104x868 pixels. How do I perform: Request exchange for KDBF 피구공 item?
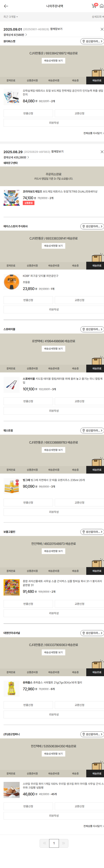pyautogui.click(x=79, y=300)
